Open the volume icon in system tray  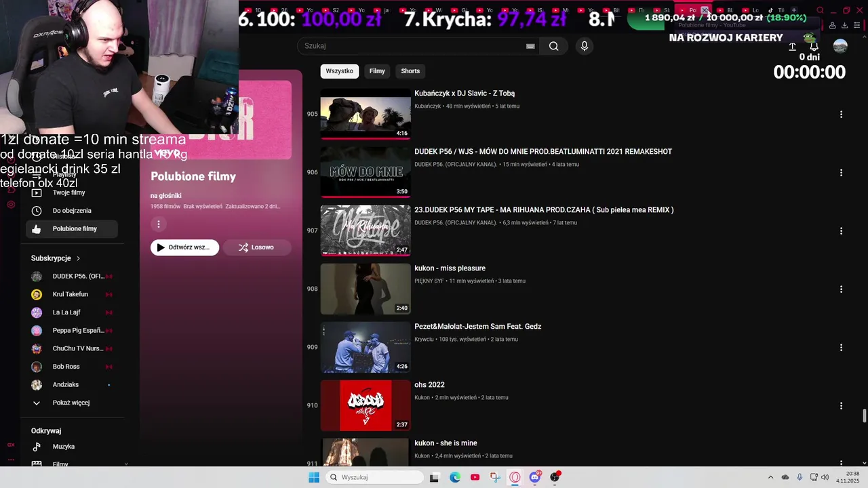[825, 477]
